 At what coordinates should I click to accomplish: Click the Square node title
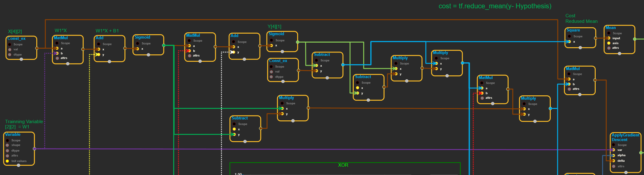(x=573, y=30)
